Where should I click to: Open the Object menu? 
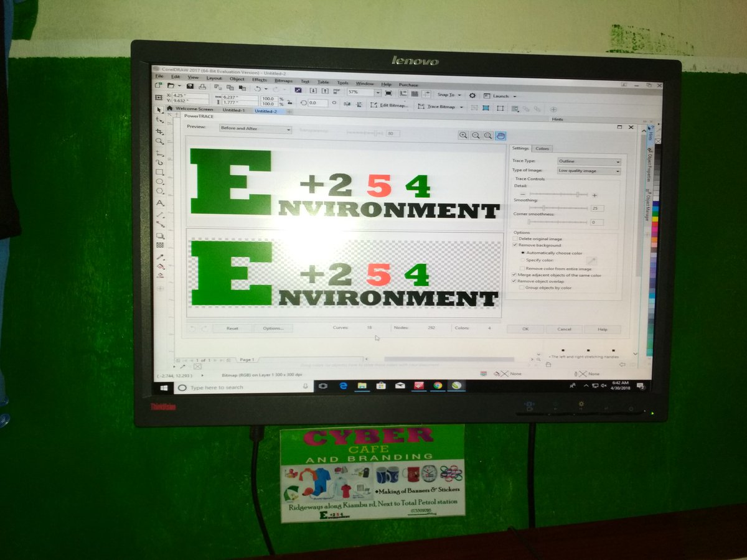[x=237, y=79]
